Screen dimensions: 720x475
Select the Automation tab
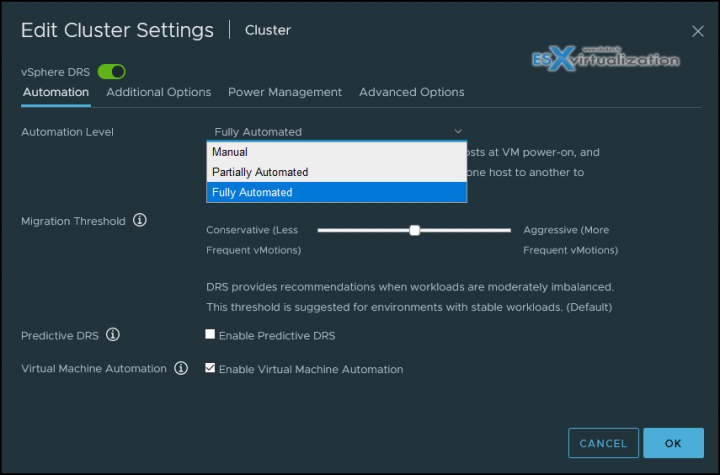(55, 92)
